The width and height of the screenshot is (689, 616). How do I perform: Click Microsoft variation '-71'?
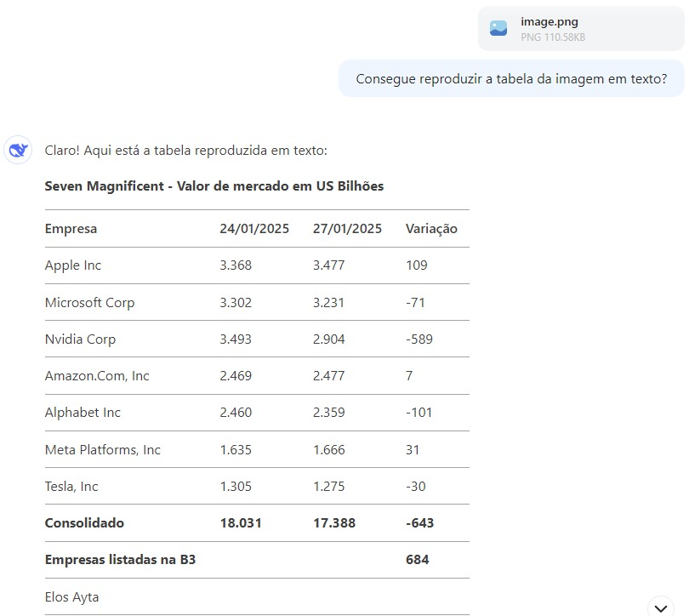(x=415, y=303)
